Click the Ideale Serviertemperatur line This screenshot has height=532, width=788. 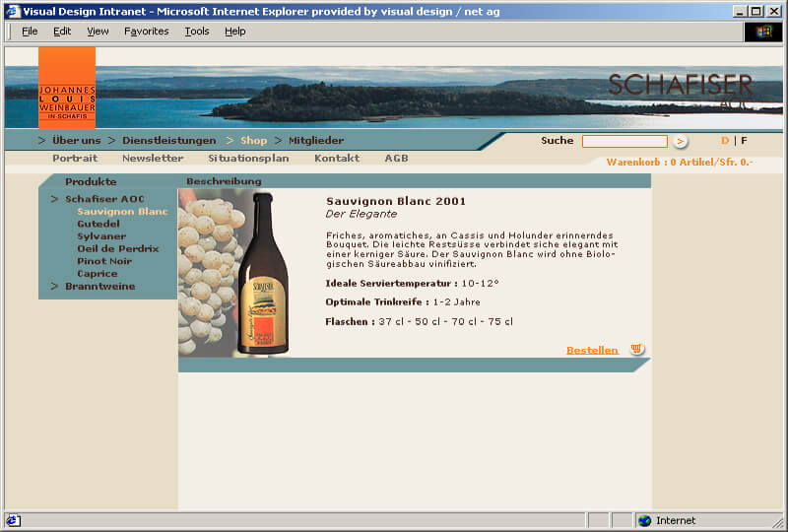coord(412,283)
